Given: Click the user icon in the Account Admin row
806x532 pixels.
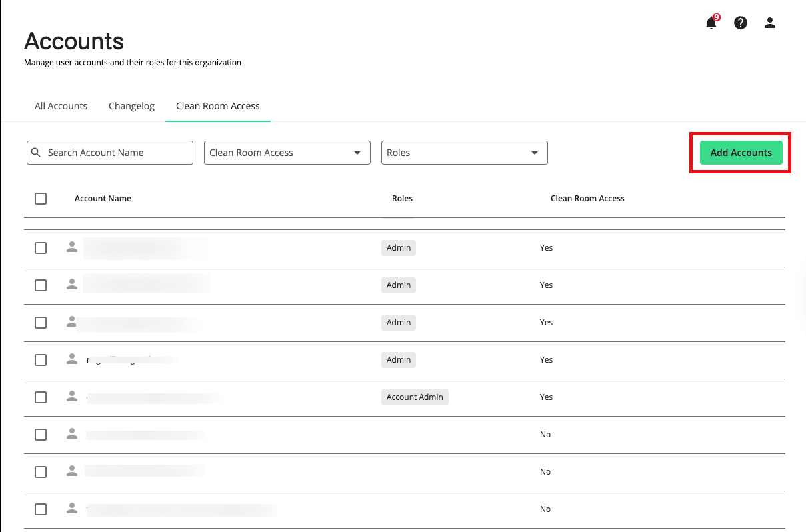Looking at the screenshot, I should point(72,396).
